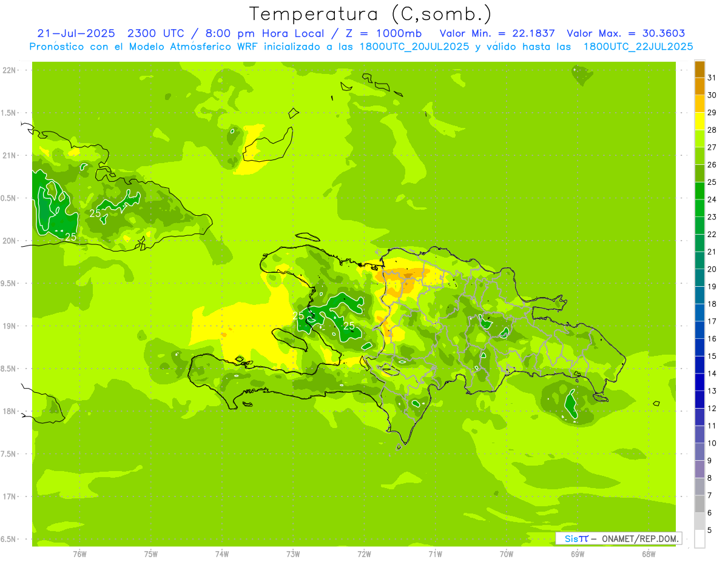This screenshot has height=562, width=728.
Task: Click the "71W" longitude label
Action: 435,554
